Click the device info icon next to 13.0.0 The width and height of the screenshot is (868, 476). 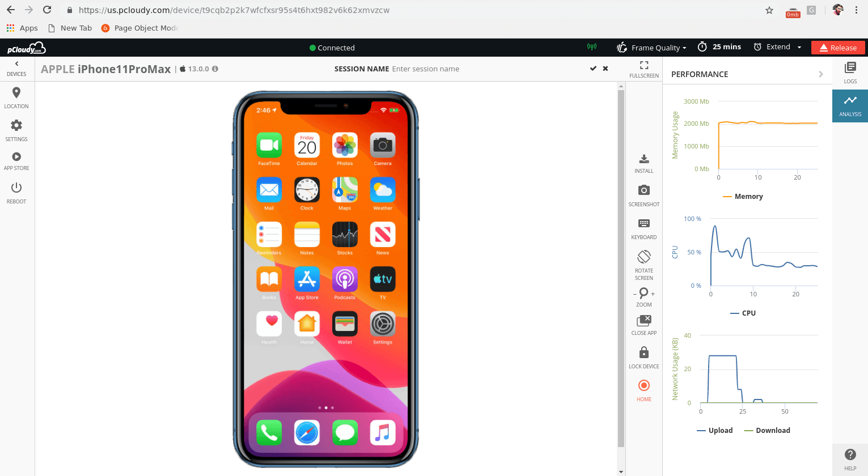[x=215, y=69]
